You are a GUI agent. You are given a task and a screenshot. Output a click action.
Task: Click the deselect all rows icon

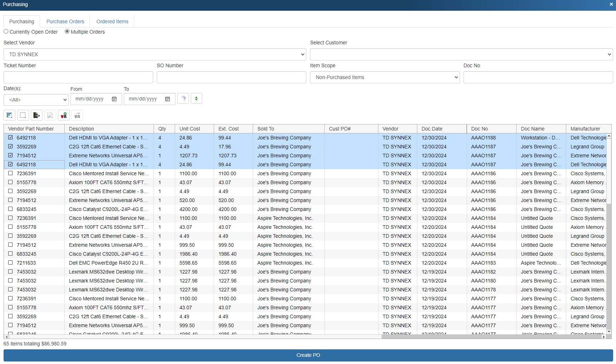(x=23, y=115)
